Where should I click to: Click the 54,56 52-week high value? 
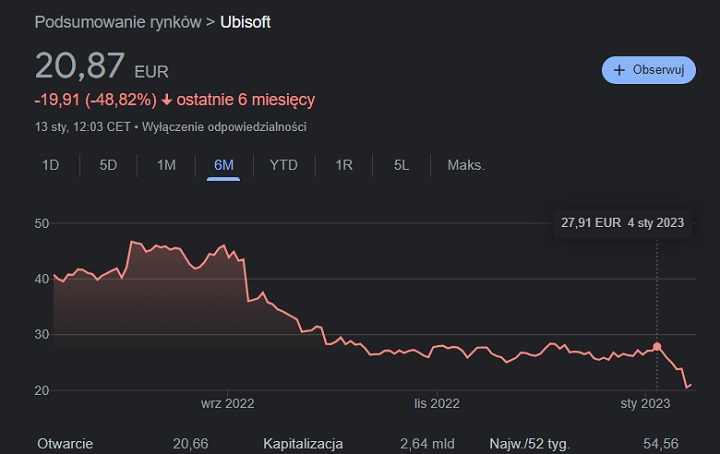(661, 444)
